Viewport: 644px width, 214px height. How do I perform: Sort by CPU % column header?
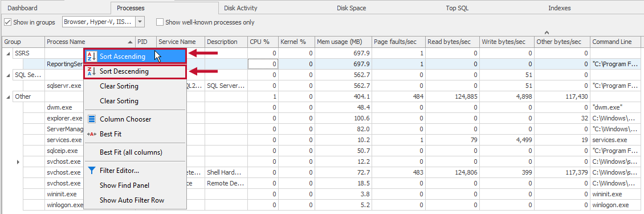(263, 42)
